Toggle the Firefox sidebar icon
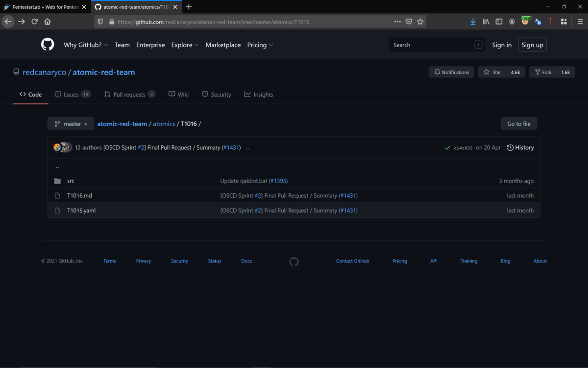 pyautogui.click(x=499, y=22)
